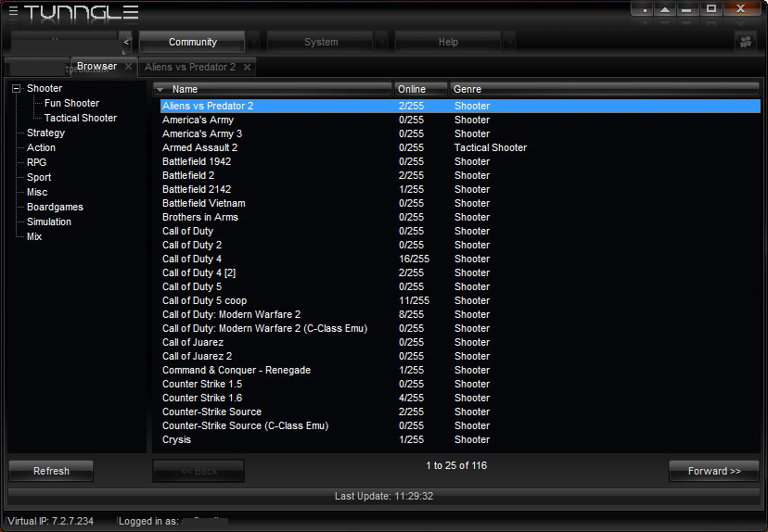Click the 8/255 online count cell
Screen dimensions: 768x532
pos(412,315)
